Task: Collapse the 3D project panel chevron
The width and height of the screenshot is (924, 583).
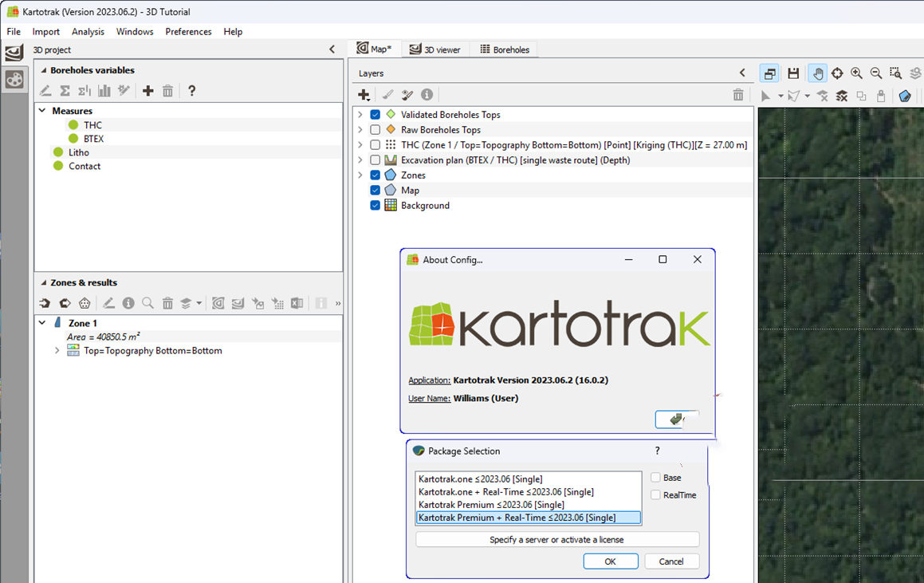Action: click(x=332, y=49)
